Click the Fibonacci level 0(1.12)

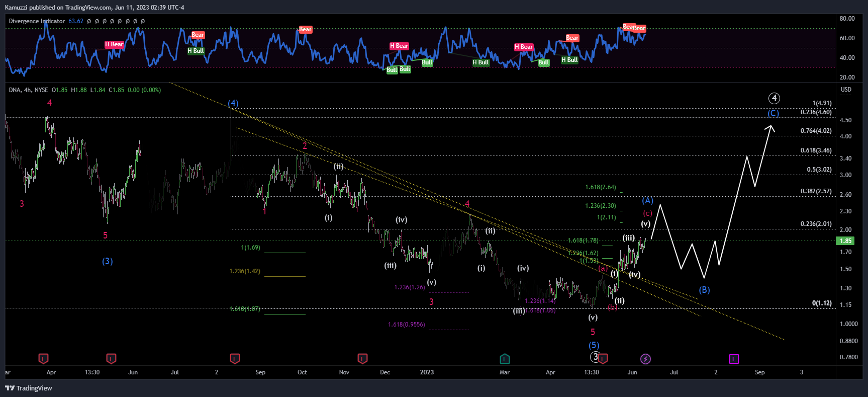pyautogui.click(x=822, y=303)
